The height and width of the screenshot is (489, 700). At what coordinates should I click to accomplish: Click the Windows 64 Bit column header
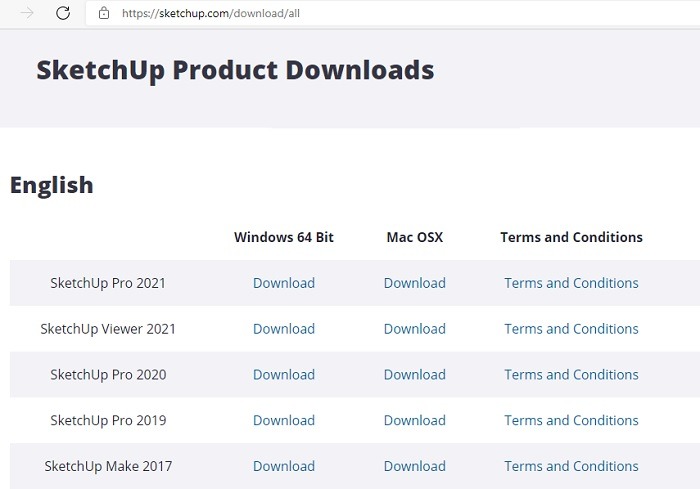pos(284,237)
